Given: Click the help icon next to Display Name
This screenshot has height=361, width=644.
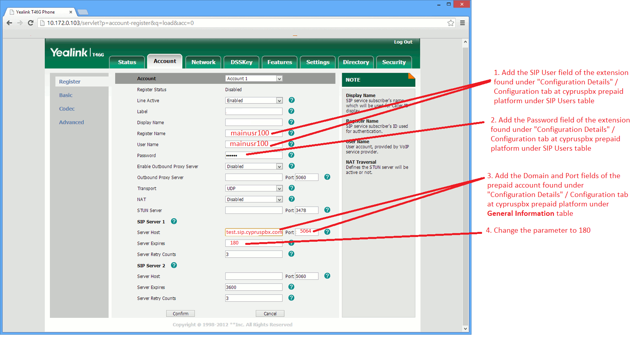Looking at the screenshot, I should (x=292, y=122).
